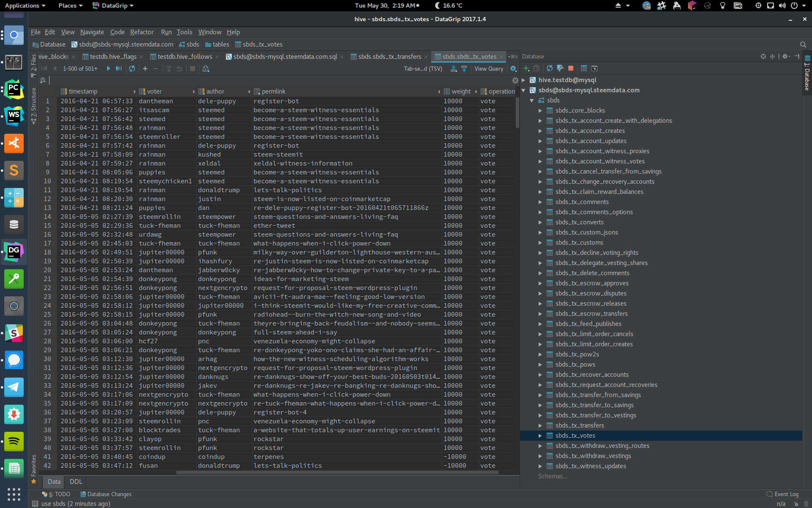Load the next page of rows
This screenshot has height=508, width=812.
(108, 69)
